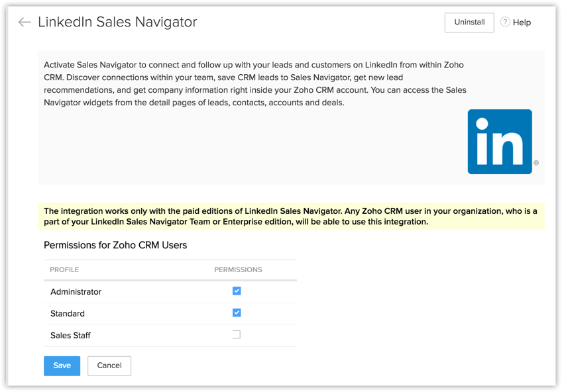Click the back arrow beside the page title
Image resolution: width=562 pixels, height=392 pixels.
tap(25, 23)
